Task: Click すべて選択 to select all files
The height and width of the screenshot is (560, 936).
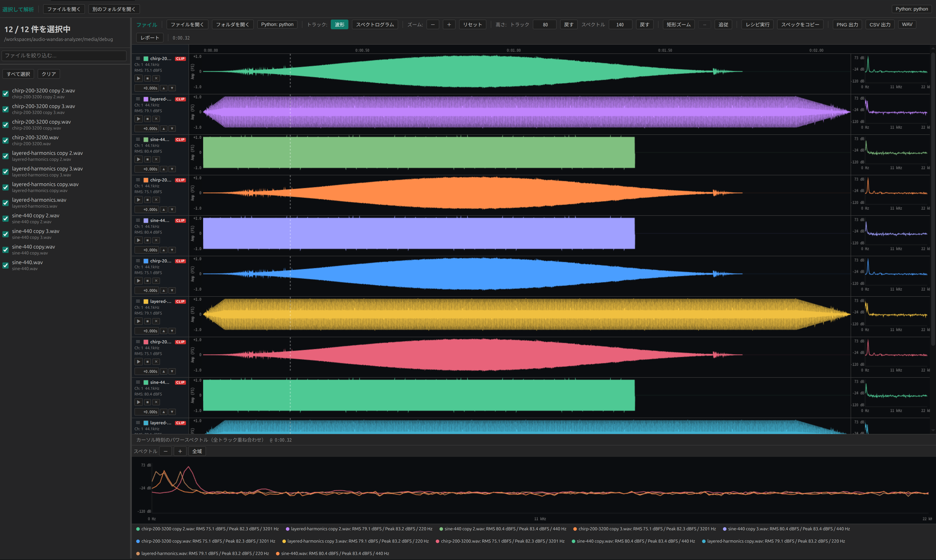Action: pyautogui.click(x=18, y=74)
